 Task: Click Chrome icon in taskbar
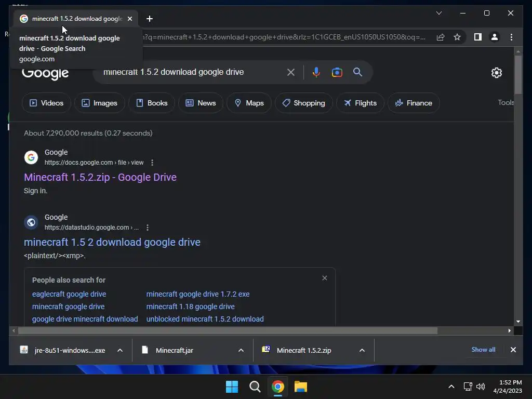point(277,387)
